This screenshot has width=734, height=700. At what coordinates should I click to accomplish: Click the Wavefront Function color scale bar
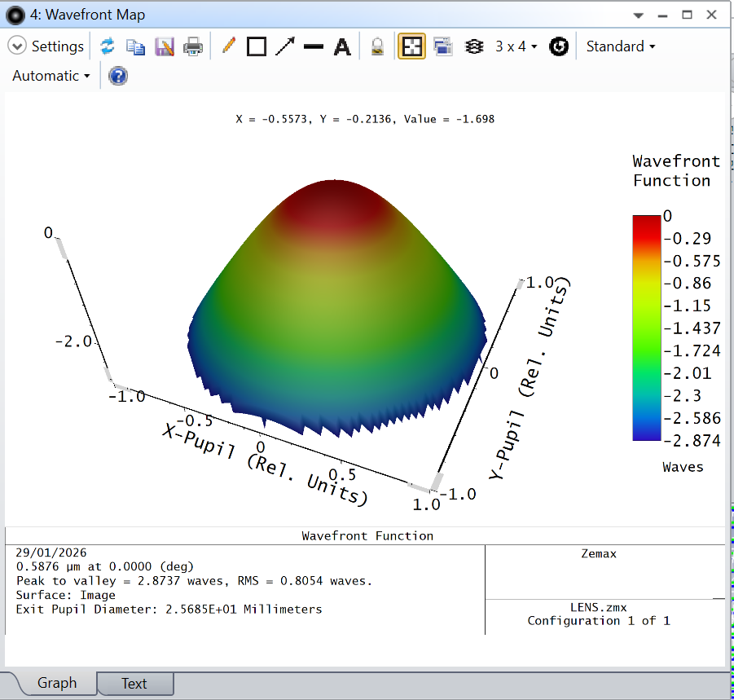646,328
